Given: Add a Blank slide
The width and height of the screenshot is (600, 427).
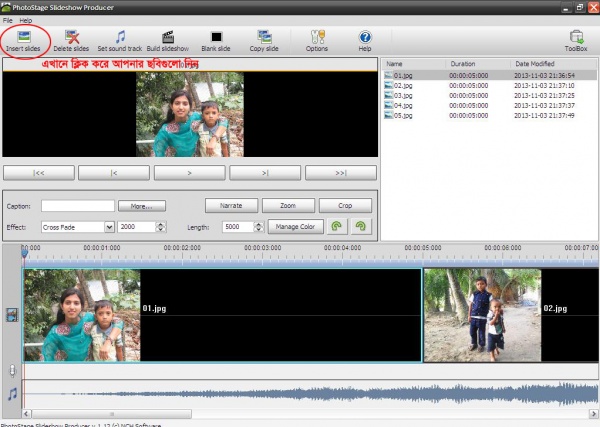Looking at the screenshot, I should coord(216,37).
